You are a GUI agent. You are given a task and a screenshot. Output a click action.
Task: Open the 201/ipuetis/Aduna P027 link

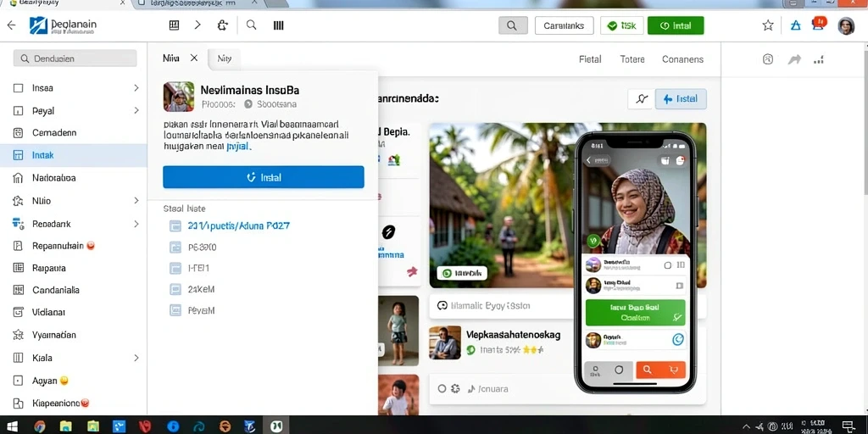(238, 225)
